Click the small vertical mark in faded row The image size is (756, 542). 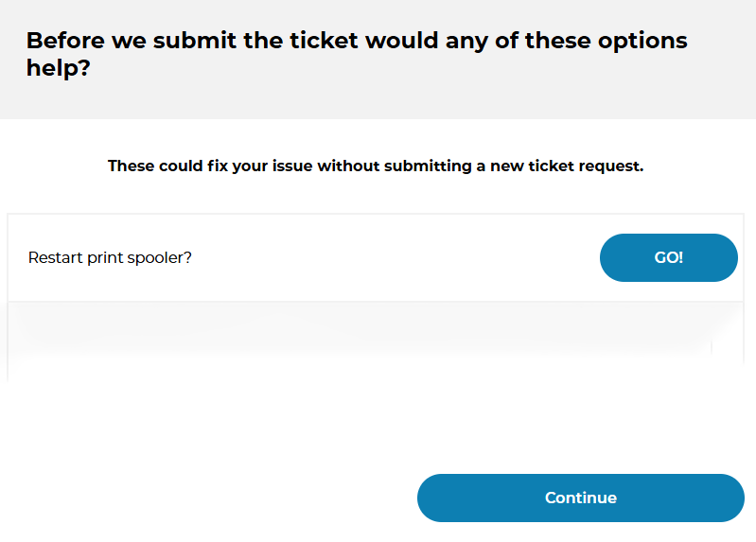pos(712,348)
